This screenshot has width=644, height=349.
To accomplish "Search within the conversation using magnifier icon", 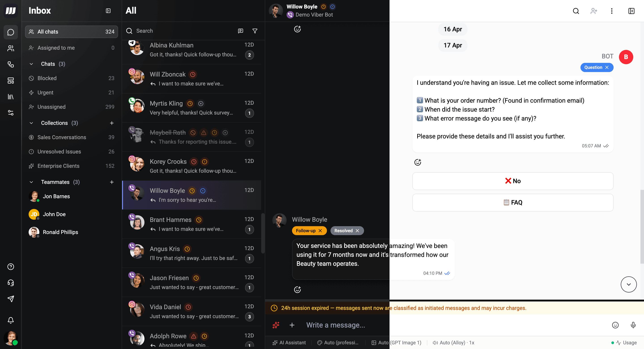I will [576, 11].
